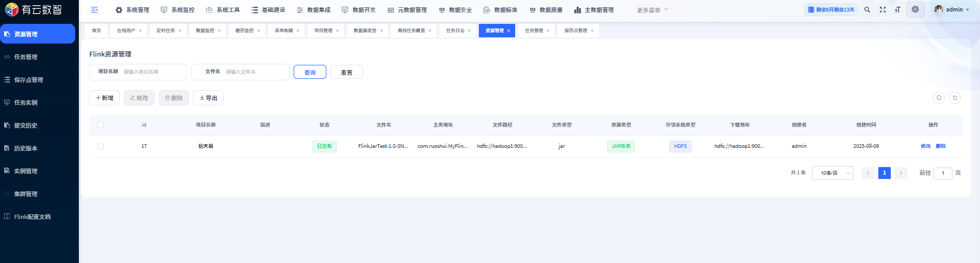
Task: Click the refresh table icon
Action: pyautogui.click(x=955, y=98)
